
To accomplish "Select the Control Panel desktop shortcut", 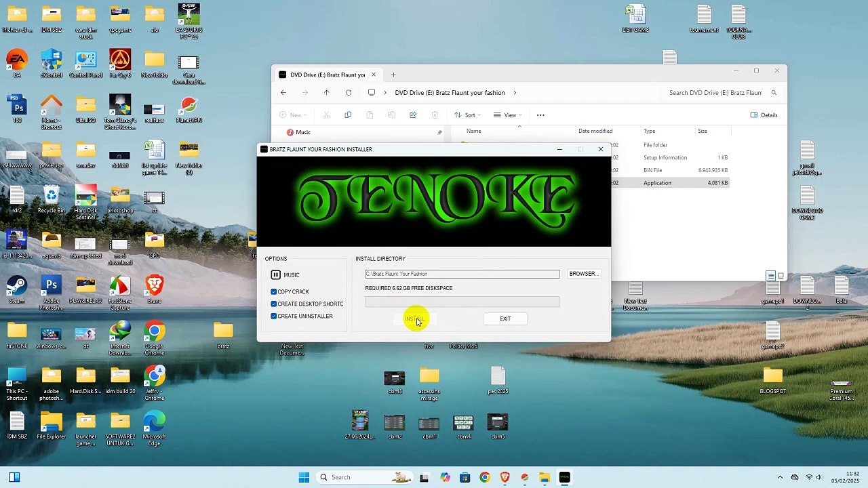I will point(85,64).
